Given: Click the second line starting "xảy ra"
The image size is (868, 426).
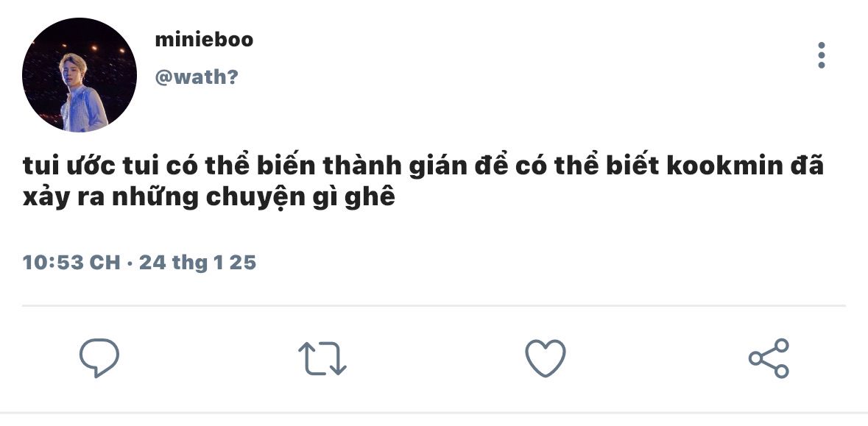Looking at the screenshot, I should (208, 198).
